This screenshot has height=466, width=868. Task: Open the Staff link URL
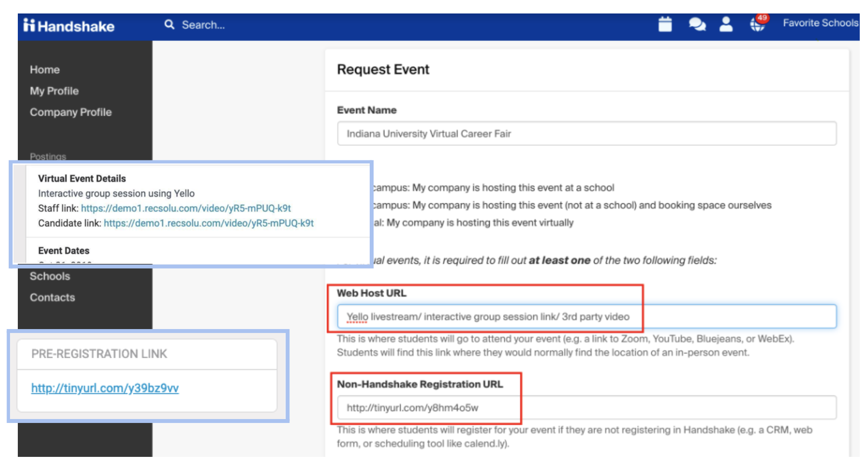coord(186,208)
